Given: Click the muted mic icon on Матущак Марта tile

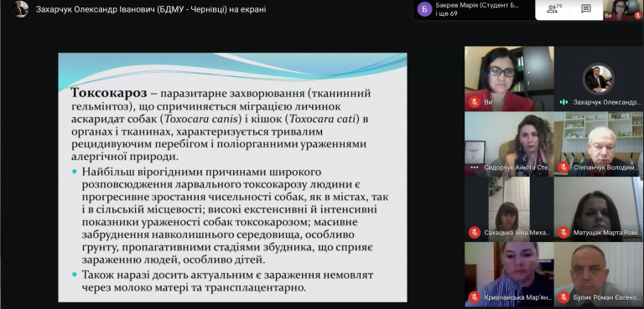Looking at the screenshot, I should pyautogui.click(x=563, y=233).
